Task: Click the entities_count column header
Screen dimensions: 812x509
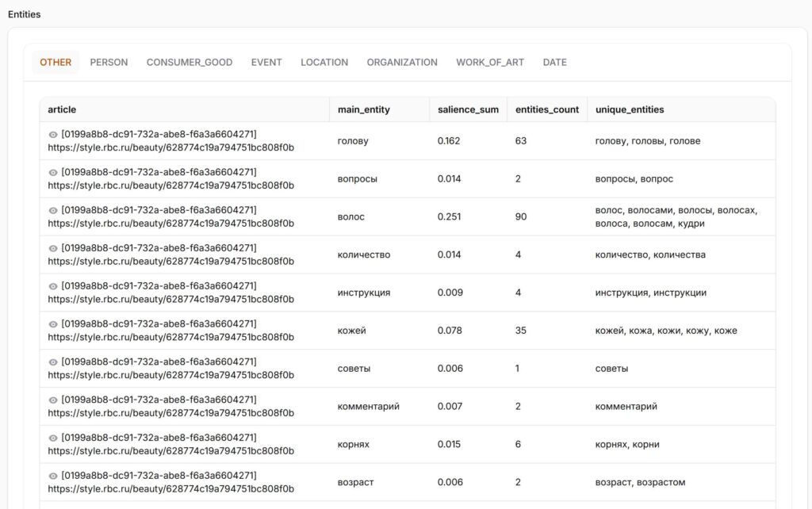Action: (547, 109)
